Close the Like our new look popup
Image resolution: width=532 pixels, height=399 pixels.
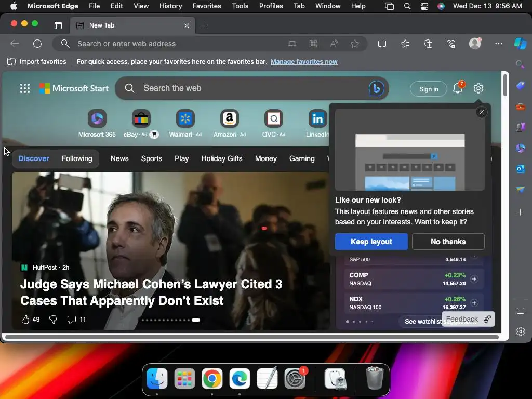482,112
